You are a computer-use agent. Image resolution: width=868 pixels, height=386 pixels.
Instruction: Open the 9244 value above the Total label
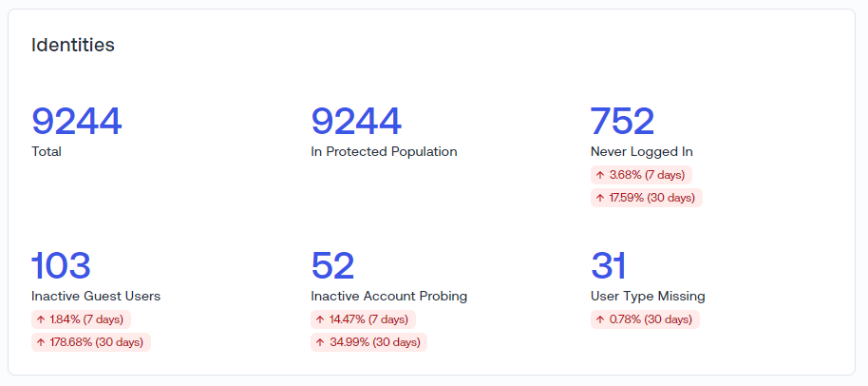point(76,122)
